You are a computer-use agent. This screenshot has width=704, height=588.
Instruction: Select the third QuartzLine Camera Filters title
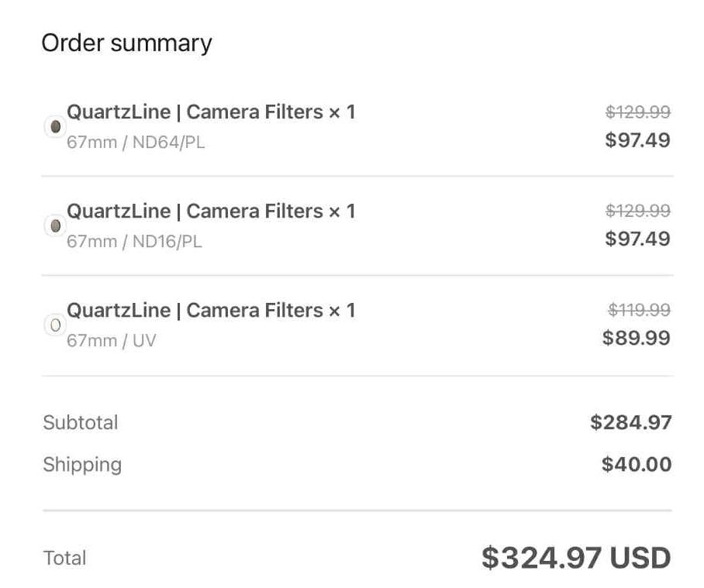tap(211, 311)
